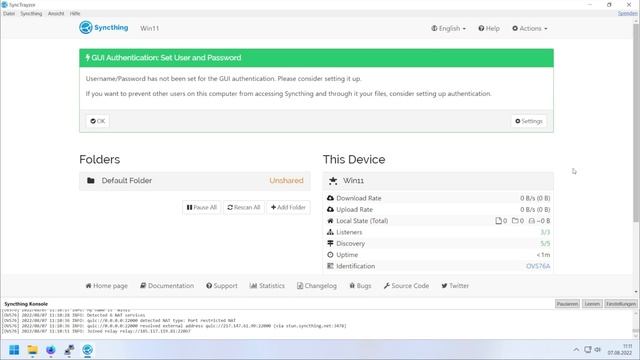Click the network tray icon
640x360 pixels.
click(588, 350)
